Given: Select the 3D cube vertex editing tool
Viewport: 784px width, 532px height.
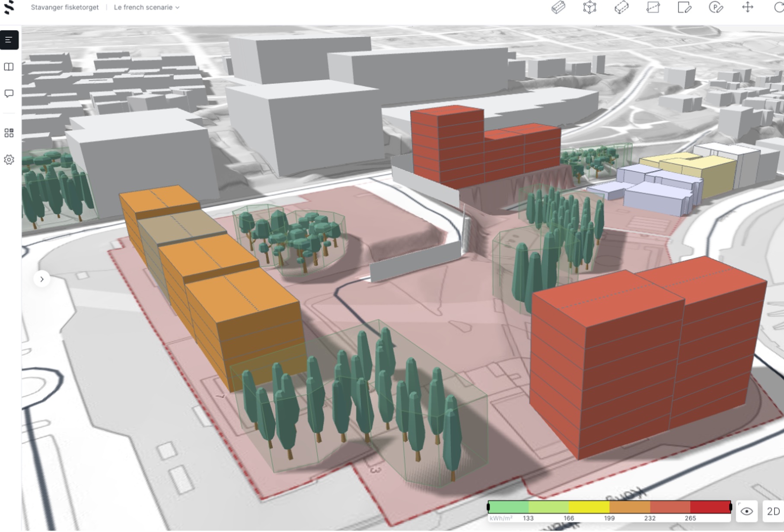Looking at the screenshot, I should coord(590,8).
